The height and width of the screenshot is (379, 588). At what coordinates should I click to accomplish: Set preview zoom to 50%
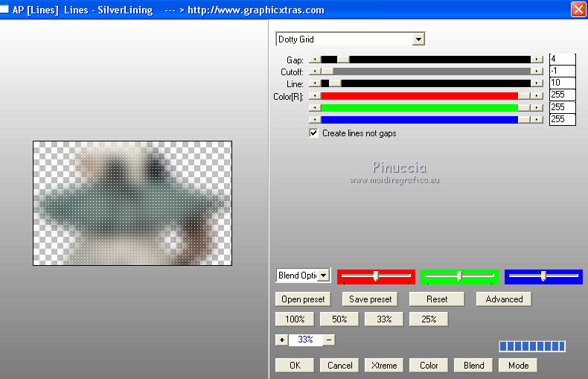[339, 319]
